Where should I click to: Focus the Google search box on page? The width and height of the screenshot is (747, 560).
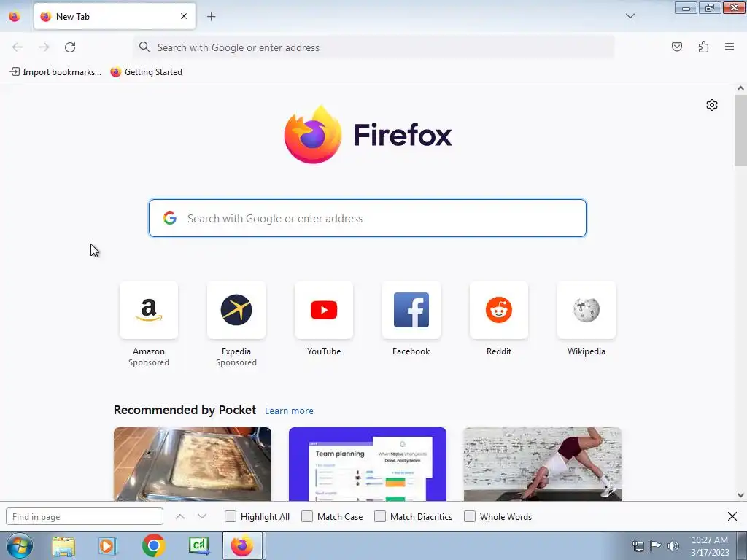(368, 218)
